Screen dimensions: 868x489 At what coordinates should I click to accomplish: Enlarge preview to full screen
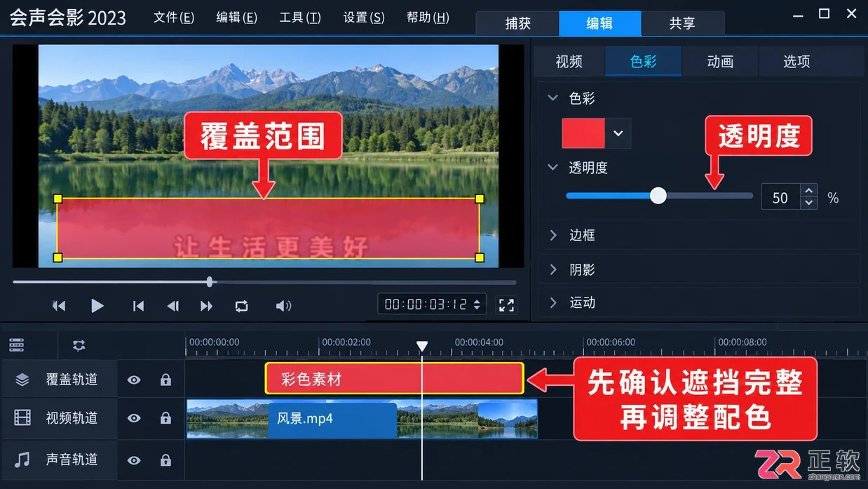click(506, 304)
